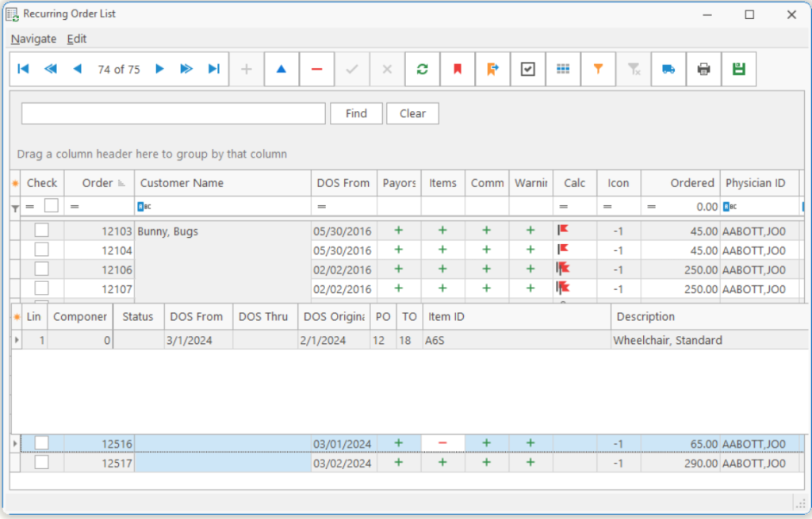Expand Warnings for order 12107
Image resolution: width=812 pixels, height=519 pixels.
coord(530,288)
